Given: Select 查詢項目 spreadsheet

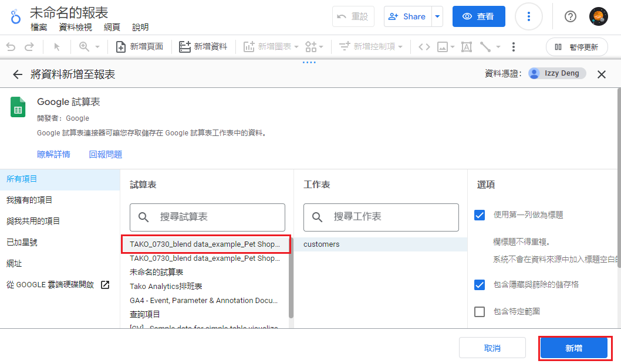Looking at the screenshot, I should click(x=205, y=315).
